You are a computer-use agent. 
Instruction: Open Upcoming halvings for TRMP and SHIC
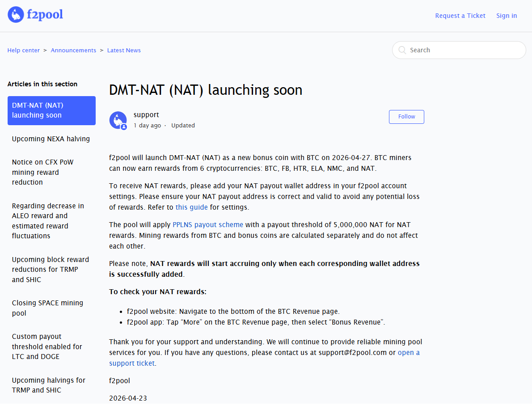tap(49, 385)
